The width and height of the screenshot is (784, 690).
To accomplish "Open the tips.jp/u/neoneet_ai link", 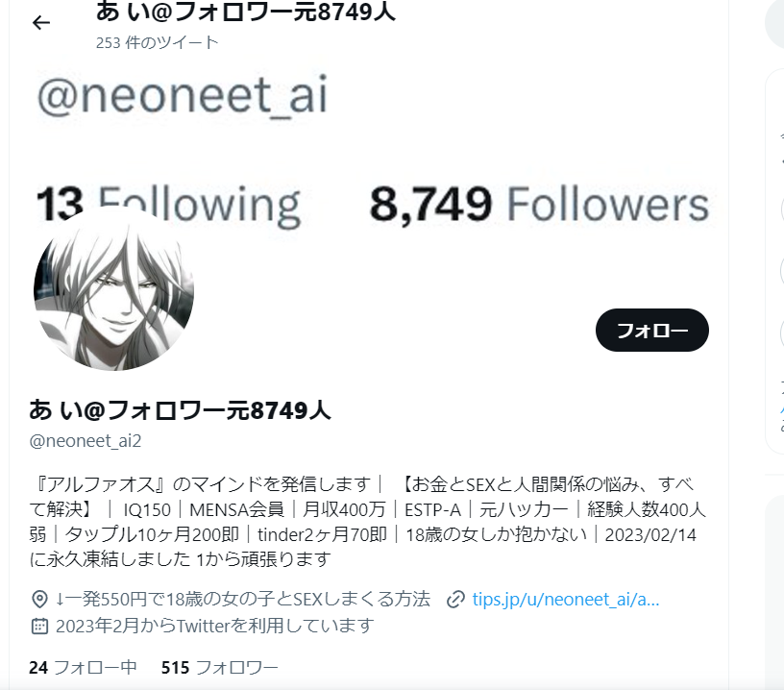I will click(566, 599).
